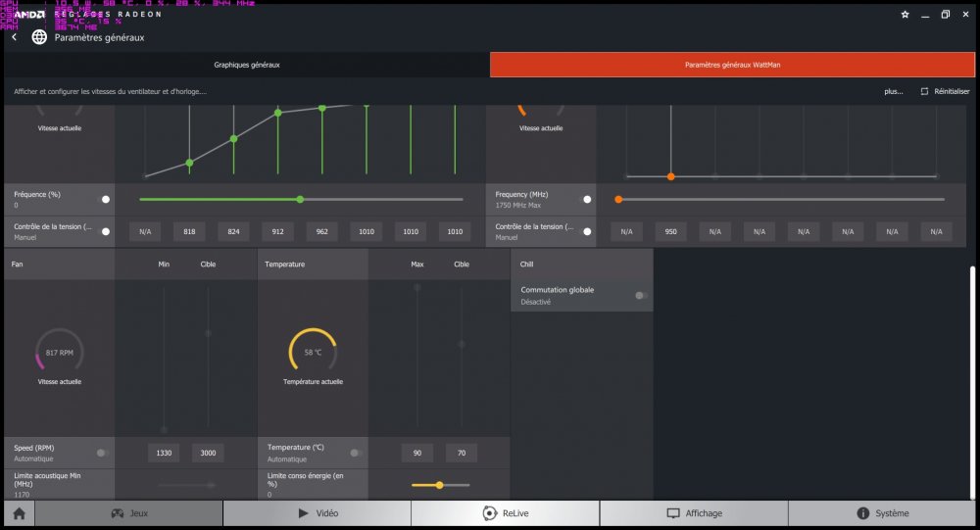Click the plus... link
The image size is (980, 530).
point(893,91)
